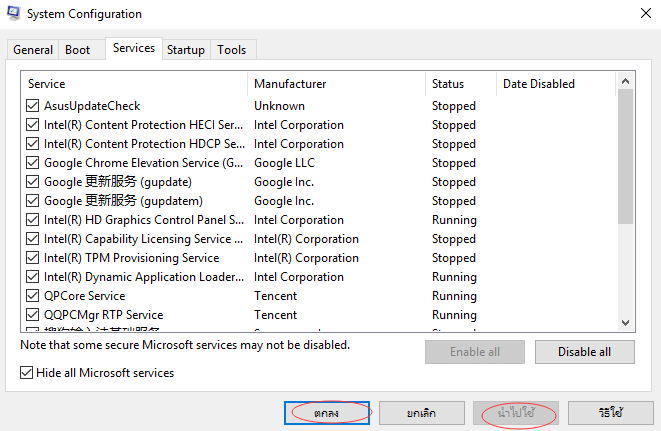Viewport: 661px width, 431px height.
Task: Uncheck Intel TPM Provisioning Service
Action: [32, 257]
